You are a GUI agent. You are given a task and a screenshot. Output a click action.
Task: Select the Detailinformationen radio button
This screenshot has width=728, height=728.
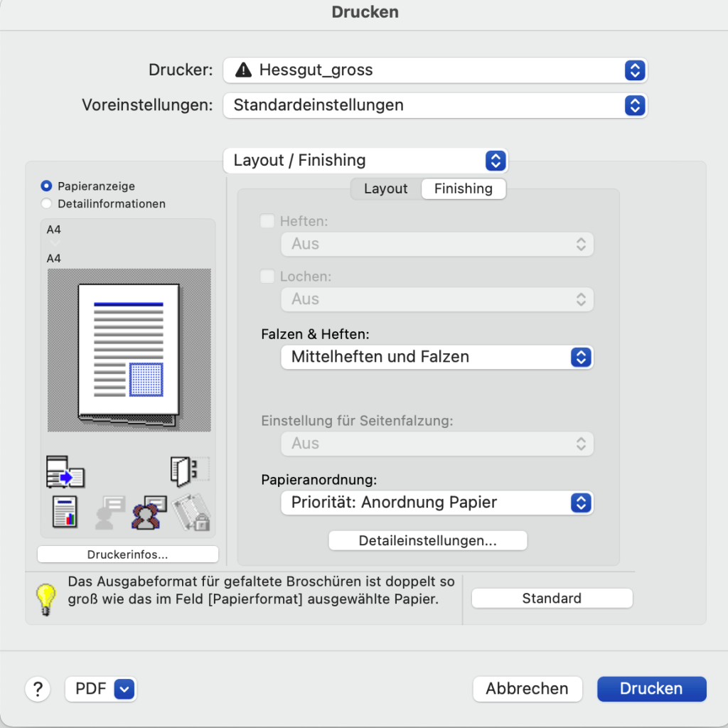pos(47,204)
